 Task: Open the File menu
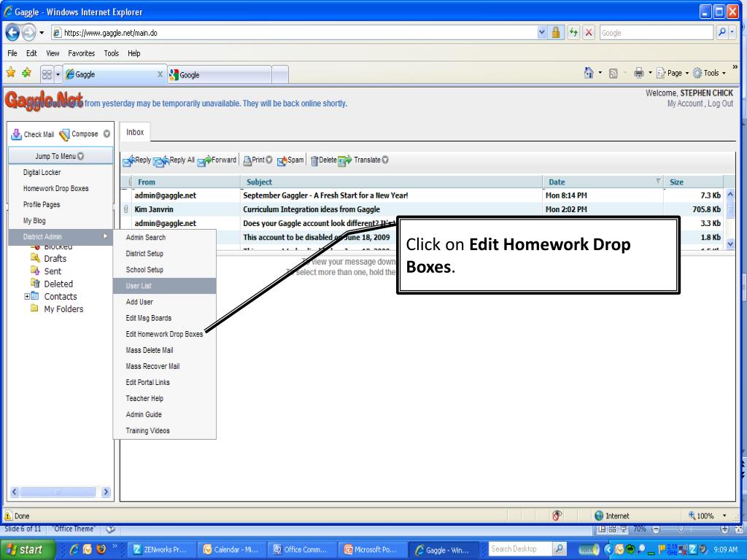click(12, 53)
